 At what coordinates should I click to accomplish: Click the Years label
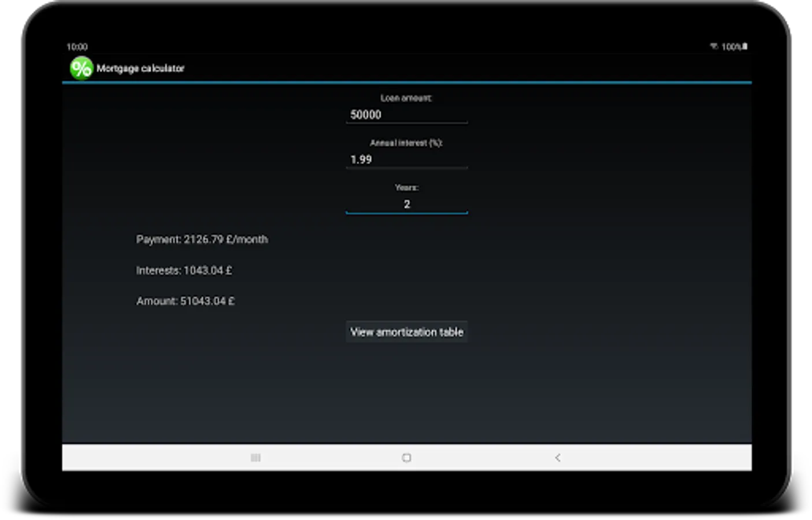click(x=406, y=188)
